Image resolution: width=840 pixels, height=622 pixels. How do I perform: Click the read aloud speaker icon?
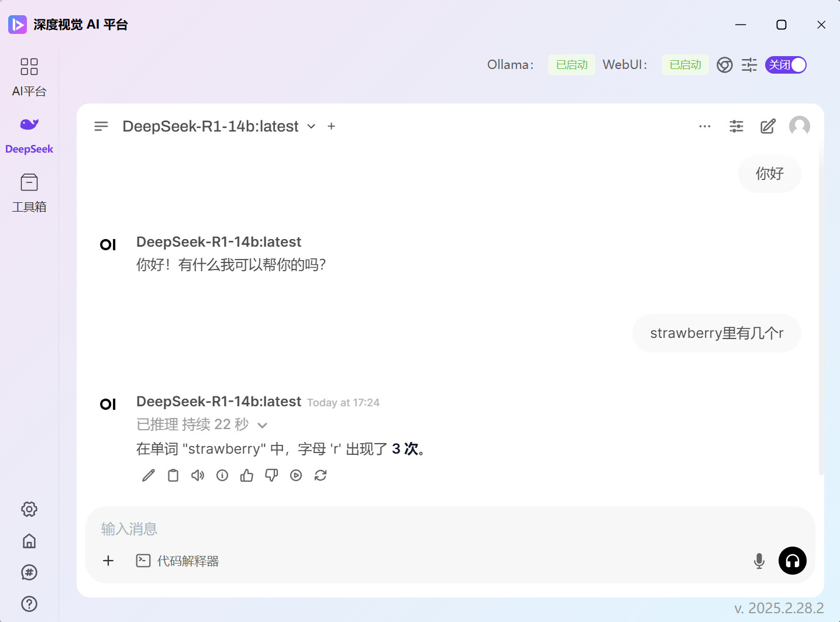[198, 475]
